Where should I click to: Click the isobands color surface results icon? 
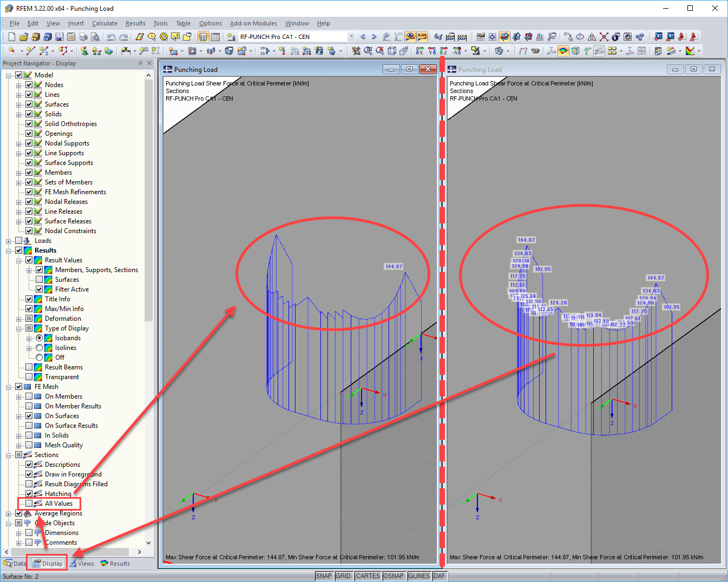click(563, 51)
